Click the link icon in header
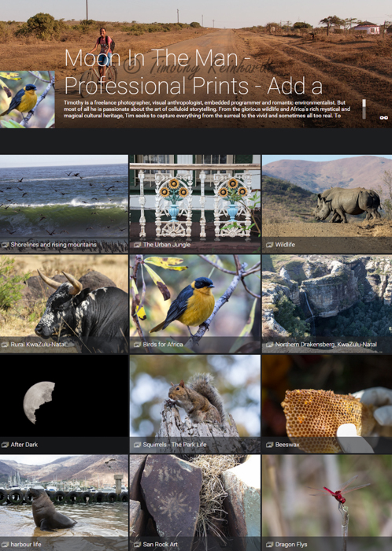This screenshot has height=551, width=392. pos(383,118)
